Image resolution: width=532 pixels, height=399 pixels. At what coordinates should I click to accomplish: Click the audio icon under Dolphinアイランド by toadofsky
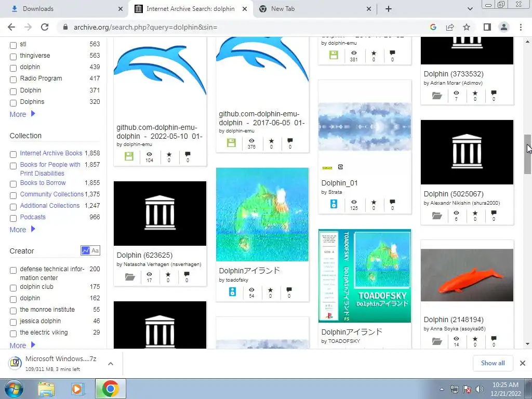point(232,292)
